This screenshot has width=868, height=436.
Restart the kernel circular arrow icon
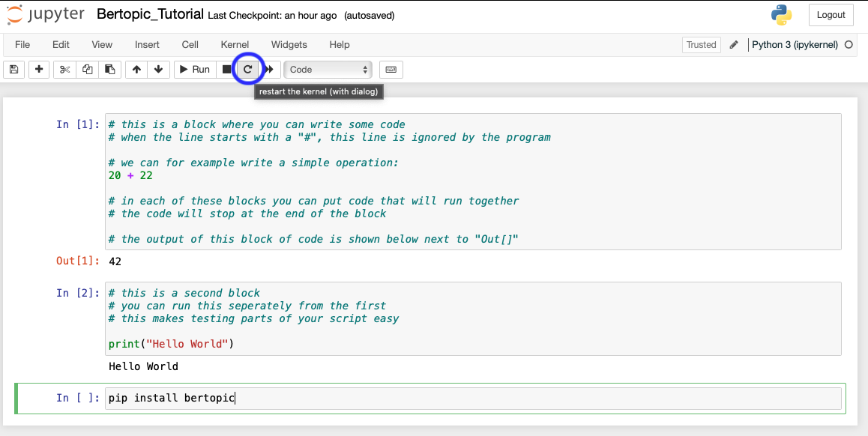(x=247, y=70)
